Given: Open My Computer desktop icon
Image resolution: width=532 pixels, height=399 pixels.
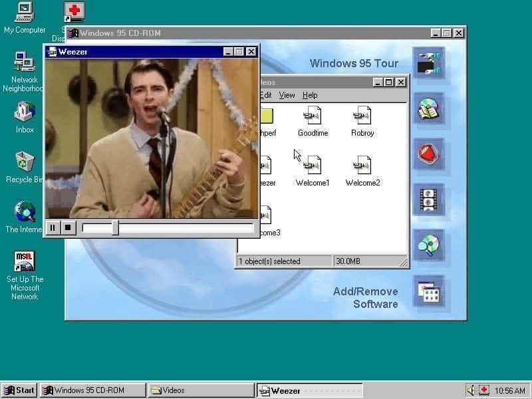Looking at the screenshot, I should click(25, 13).
